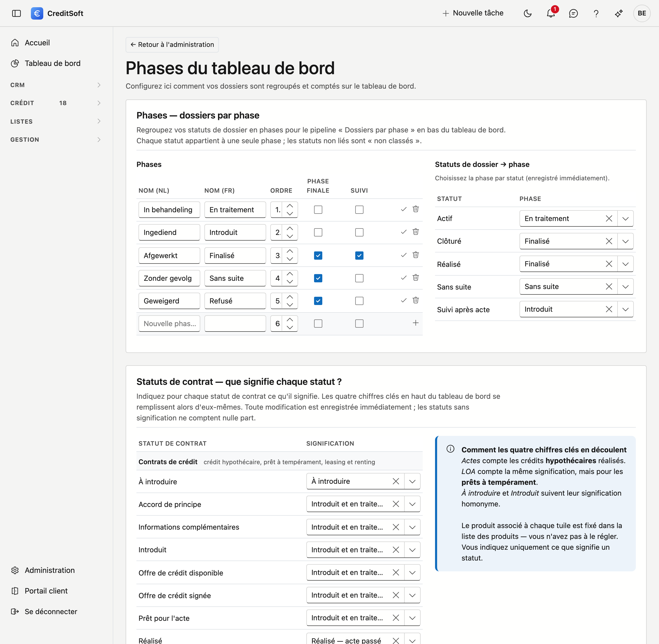659x644 pixels.
Task: Open help question mark icon
Action: pos(596,13)
